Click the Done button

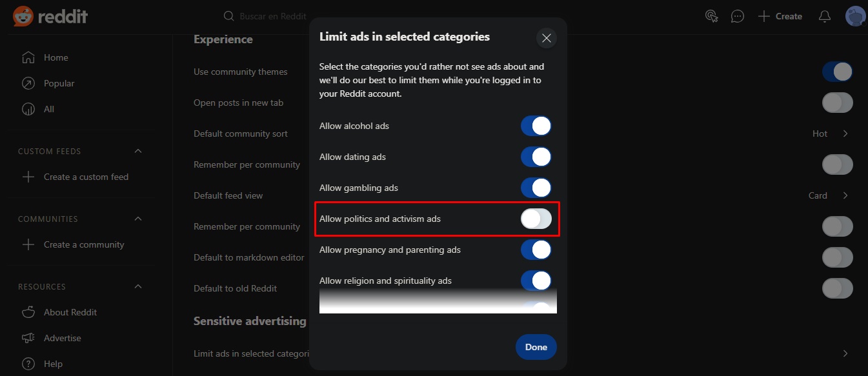[536, 347]
